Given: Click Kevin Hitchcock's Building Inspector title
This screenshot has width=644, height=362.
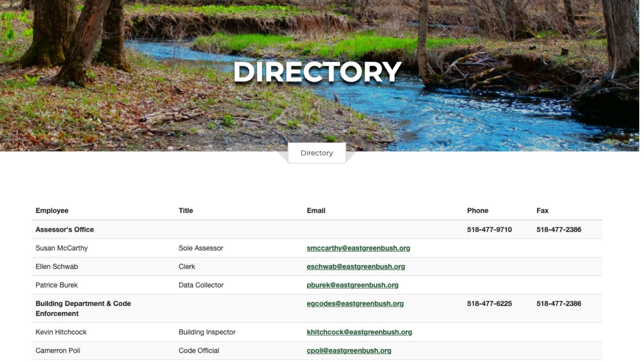Looking at the screenshot, I should [x=207, y=332].
